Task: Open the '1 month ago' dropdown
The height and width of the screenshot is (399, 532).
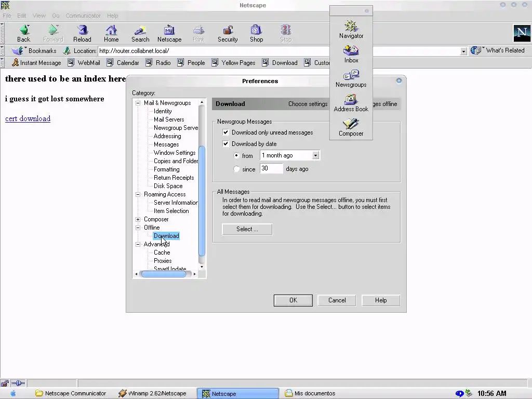Action: point(315,155)
